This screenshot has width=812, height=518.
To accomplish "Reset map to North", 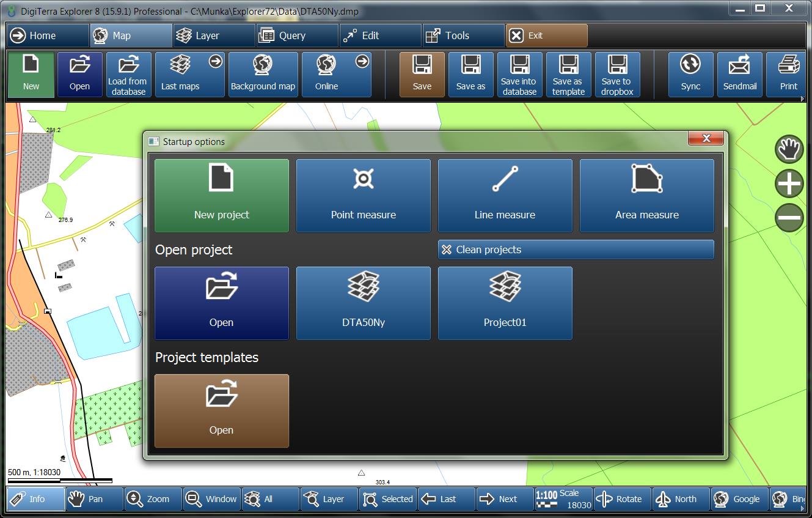I will coord(681,499).
